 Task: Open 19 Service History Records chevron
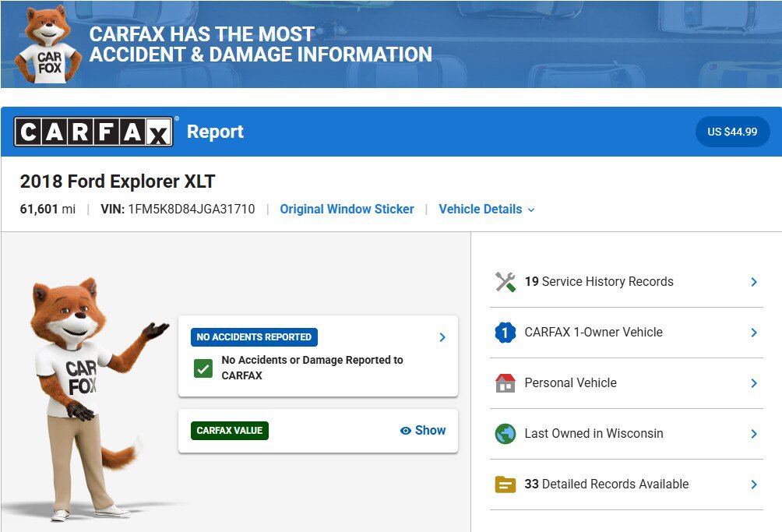(x=754, y=282)
